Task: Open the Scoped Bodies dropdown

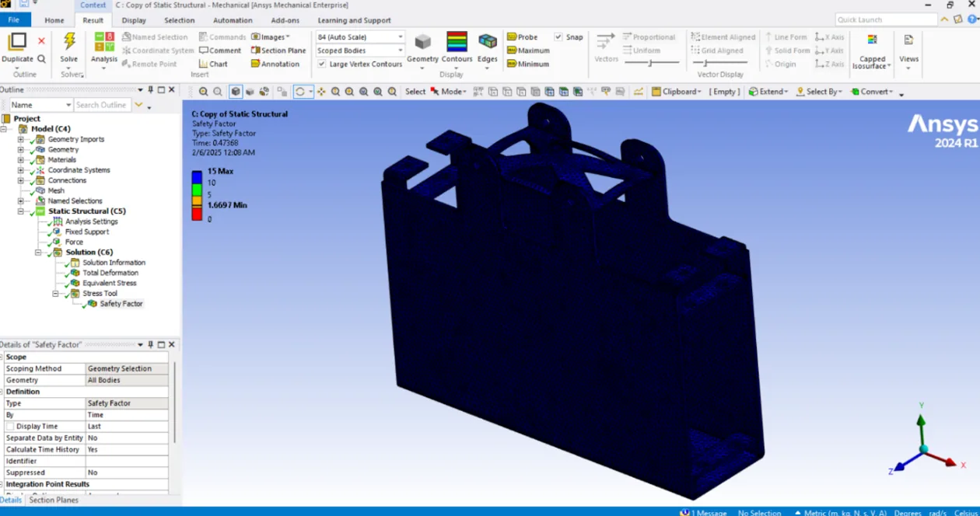Action: 360,51
